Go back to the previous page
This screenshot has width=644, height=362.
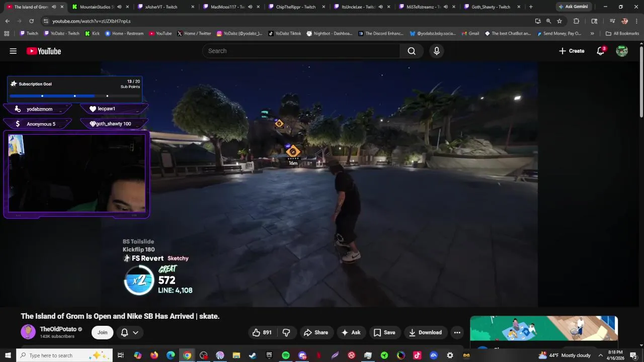point(7,21)
